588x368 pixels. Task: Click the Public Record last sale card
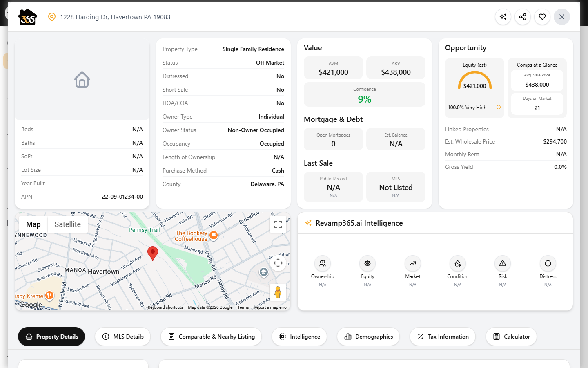[333, 187]
